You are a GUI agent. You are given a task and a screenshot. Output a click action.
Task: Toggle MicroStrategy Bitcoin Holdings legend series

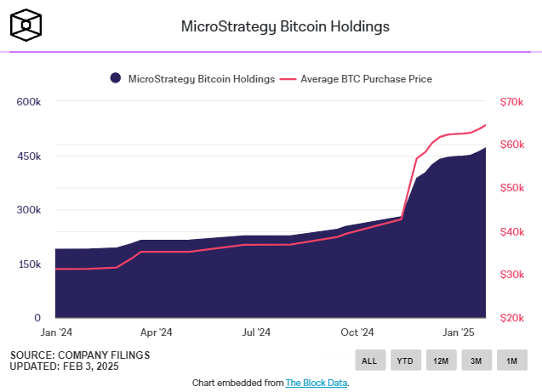(201, 79)
